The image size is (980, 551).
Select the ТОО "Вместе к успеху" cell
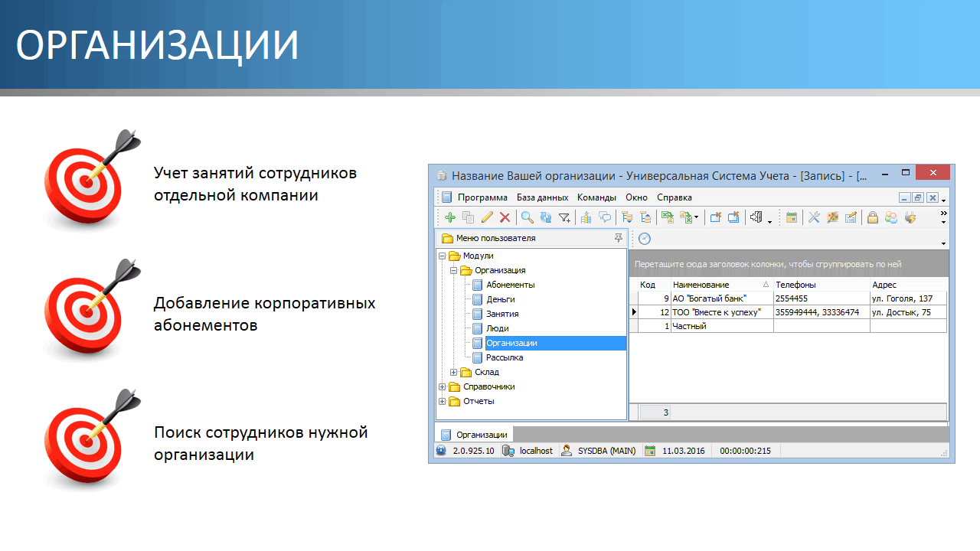(721, 312)
